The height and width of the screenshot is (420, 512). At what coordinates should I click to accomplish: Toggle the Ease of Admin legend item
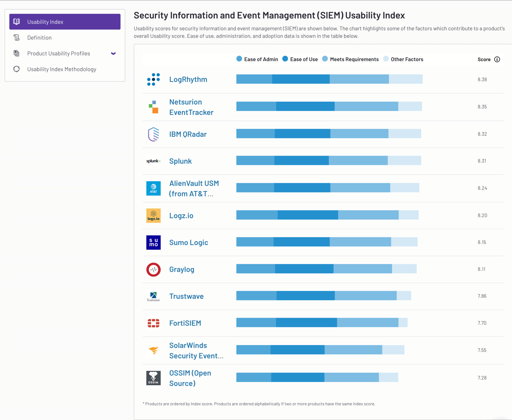pyautogui.click(x=257, y=59)
